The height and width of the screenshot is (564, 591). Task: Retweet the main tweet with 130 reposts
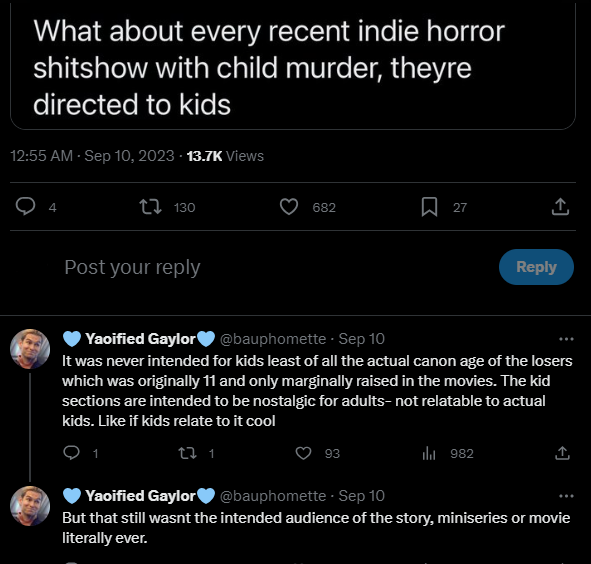[150, 207]
